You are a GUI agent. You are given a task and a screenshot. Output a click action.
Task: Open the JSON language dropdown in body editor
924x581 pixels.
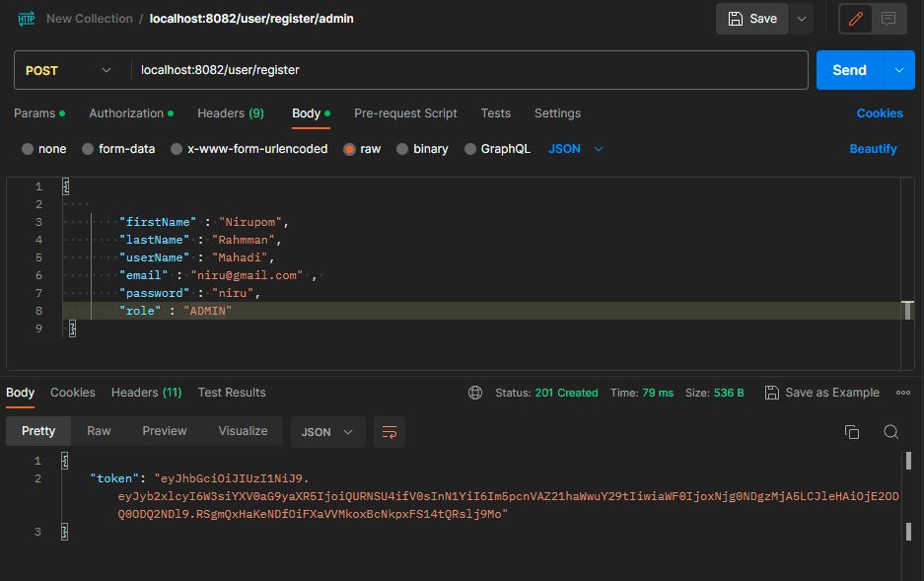573,148
